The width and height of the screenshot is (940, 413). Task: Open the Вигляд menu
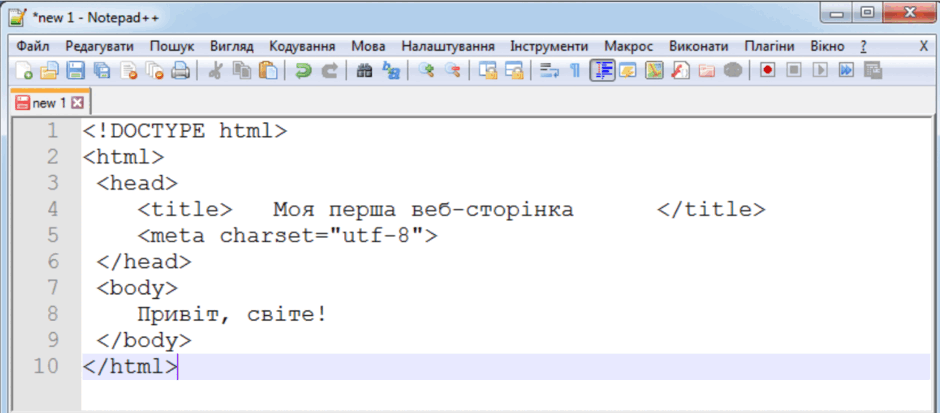pyautogui.click(x=231, y=46)
